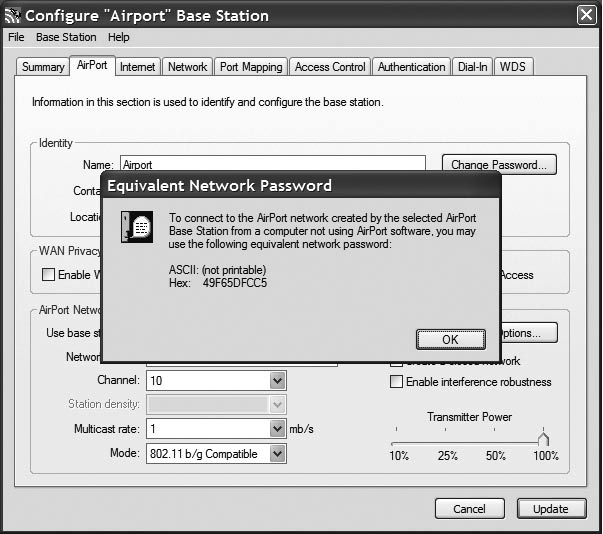Image resolution: width=603 pixels, height=534 pixels.
Task: Open the Base Station menu
Action: 66,37
